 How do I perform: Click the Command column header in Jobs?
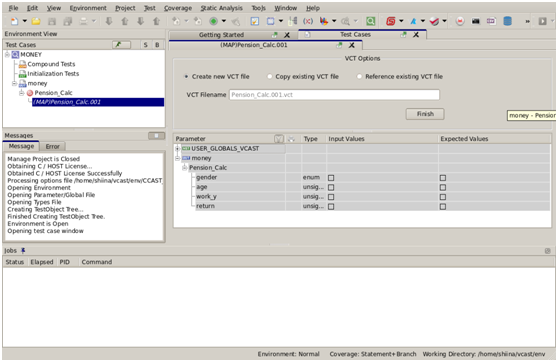(97, 262)
